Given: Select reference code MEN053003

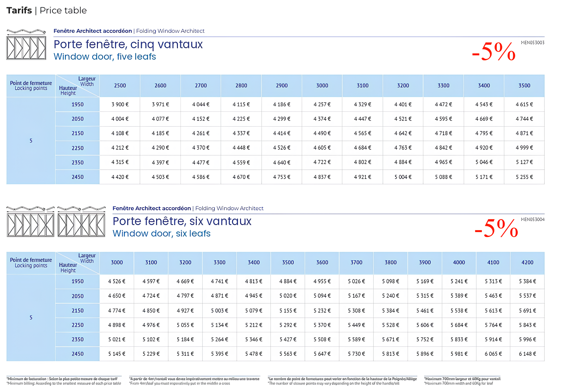Looking at the screenshot, I should pos(532,43).
